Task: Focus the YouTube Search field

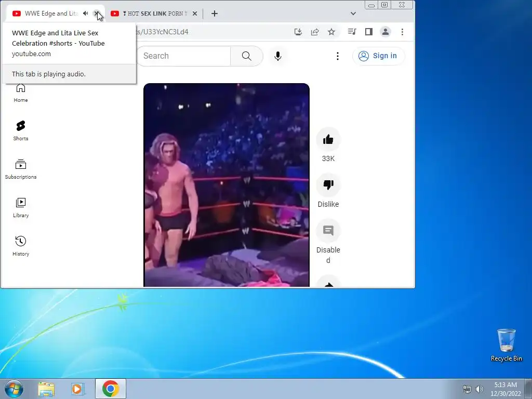Action: tap(183, 56)
